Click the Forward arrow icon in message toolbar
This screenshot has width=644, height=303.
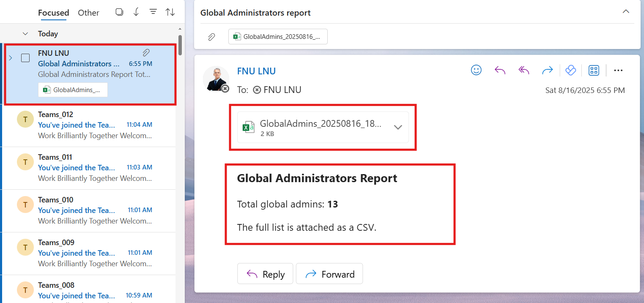coord(548,70)
